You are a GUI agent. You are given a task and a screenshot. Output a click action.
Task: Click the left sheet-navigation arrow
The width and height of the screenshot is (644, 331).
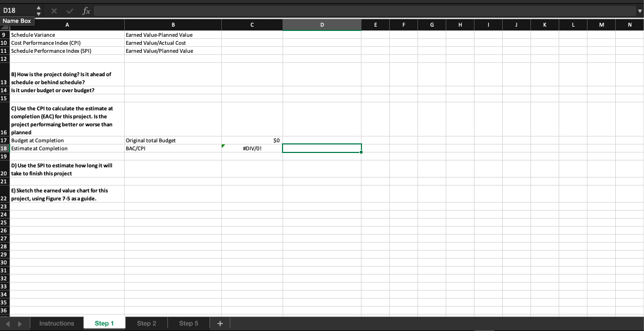pyautogui.click(x=7, y=323)
